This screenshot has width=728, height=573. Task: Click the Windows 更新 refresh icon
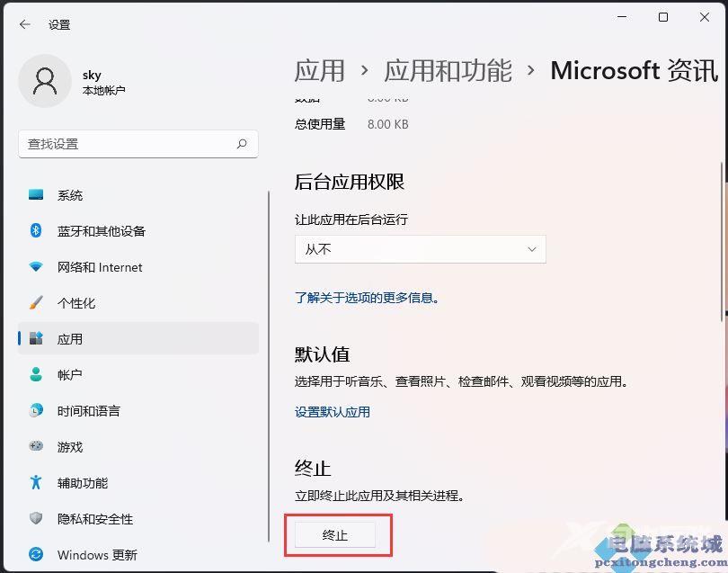36,554
